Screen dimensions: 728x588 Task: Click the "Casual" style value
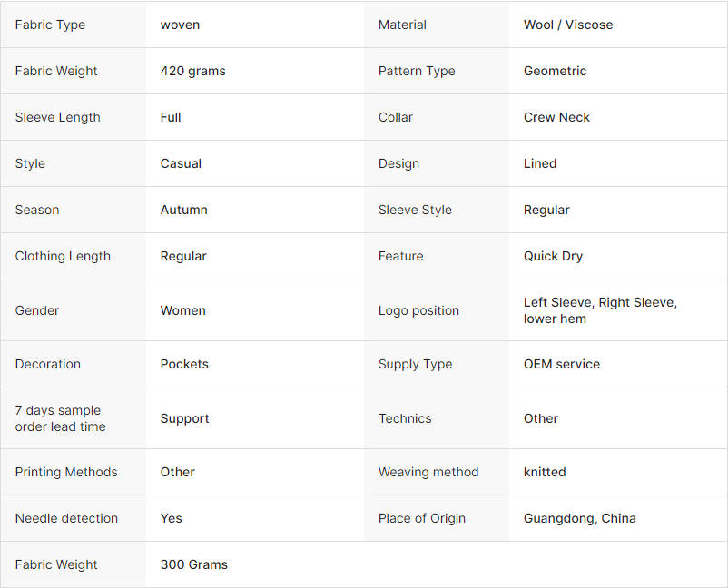[x=181, y=163]
